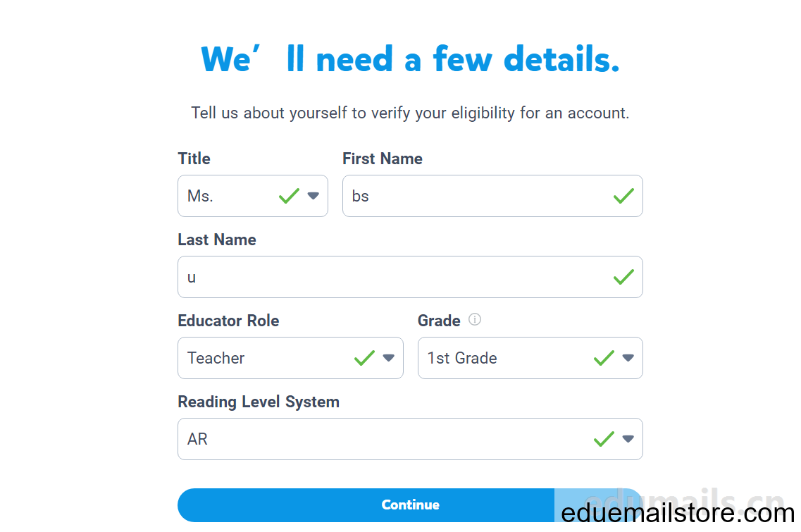Click green checkmark in First Name field
The width and height of the screenshot is (801, 532).
pos(623,196)
